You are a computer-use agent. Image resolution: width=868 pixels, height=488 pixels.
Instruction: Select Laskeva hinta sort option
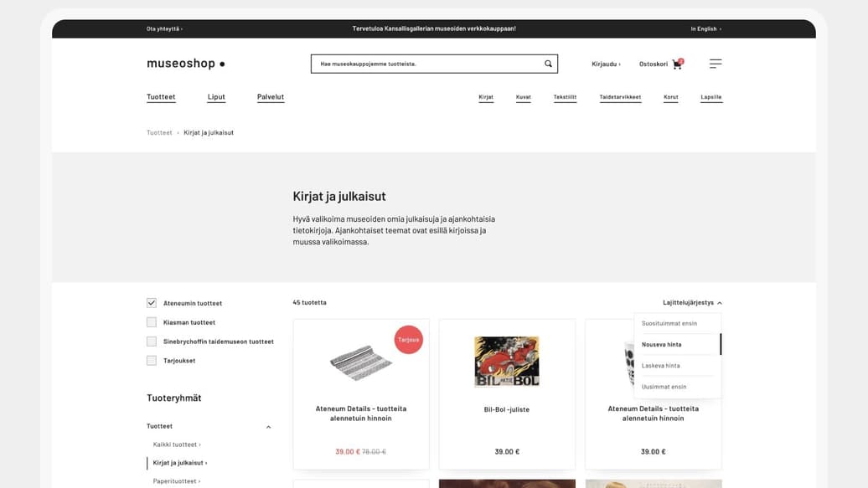(660, 366)
